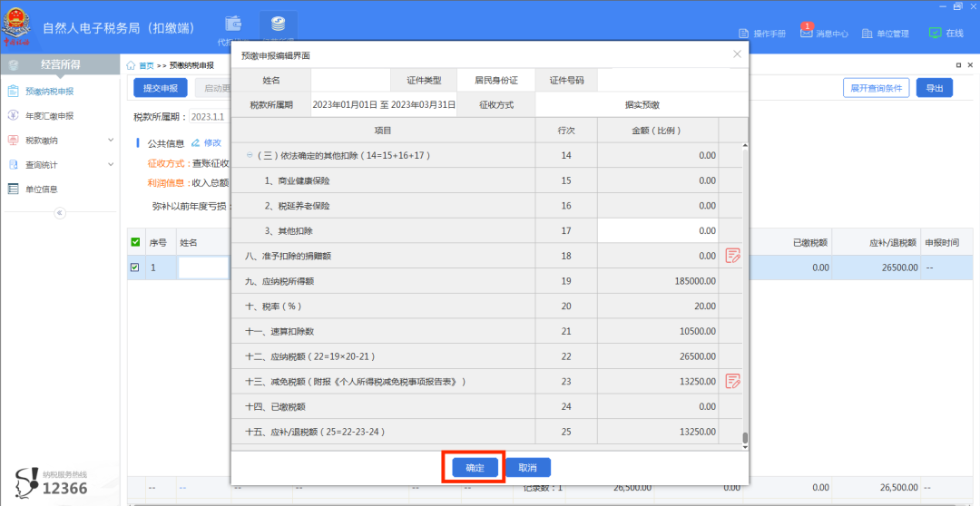
Task: Open the 操作手册 in the top bar
Action: (762, 34)
